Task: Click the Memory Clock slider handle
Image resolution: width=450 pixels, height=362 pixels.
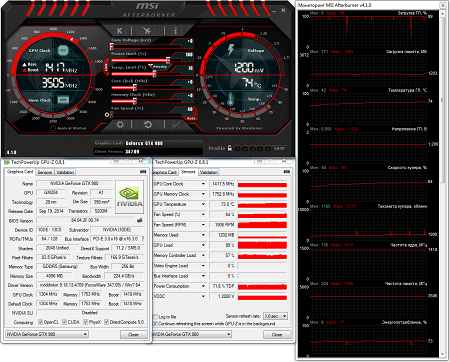Action: [x=135, y=101]
